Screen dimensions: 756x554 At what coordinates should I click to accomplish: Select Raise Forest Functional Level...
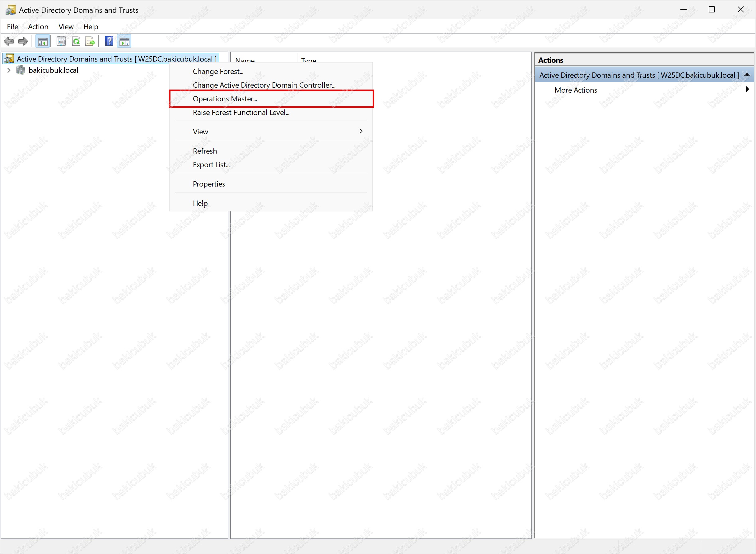pyautogui.click(x=271, y=113)
